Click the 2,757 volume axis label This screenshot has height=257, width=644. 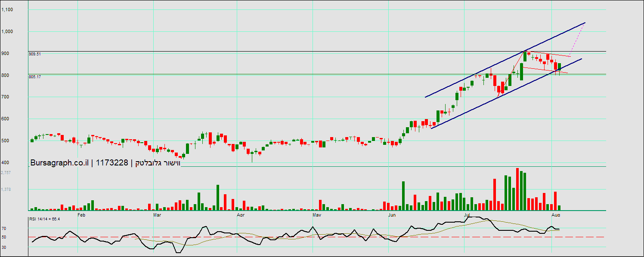pyautogui.click(x=6, y=172)
